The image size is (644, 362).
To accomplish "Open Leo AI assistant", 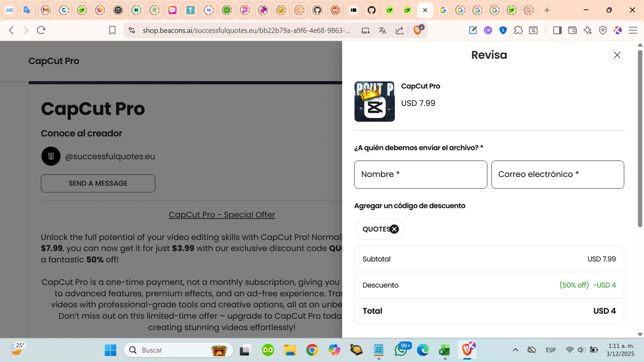I will (x=588, y=30).
